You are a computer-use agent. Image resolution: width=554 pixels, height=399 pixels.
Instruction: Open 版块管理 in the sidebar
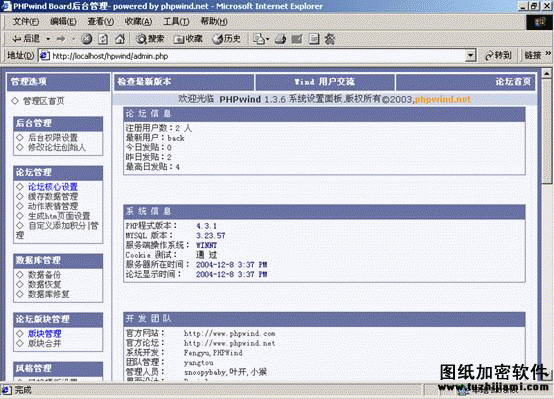point(45,333)
